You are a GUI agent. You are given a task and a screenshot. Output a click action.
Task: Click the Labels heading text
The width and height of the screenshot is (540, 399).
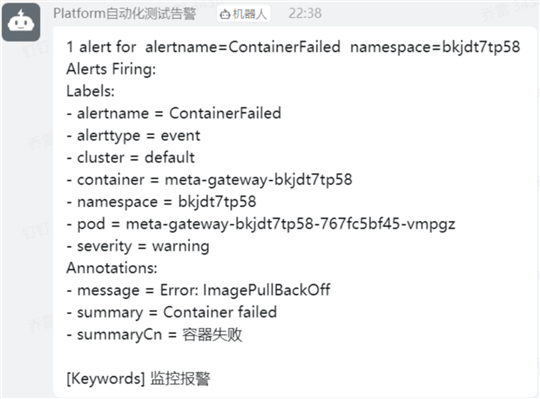[90, 91]
